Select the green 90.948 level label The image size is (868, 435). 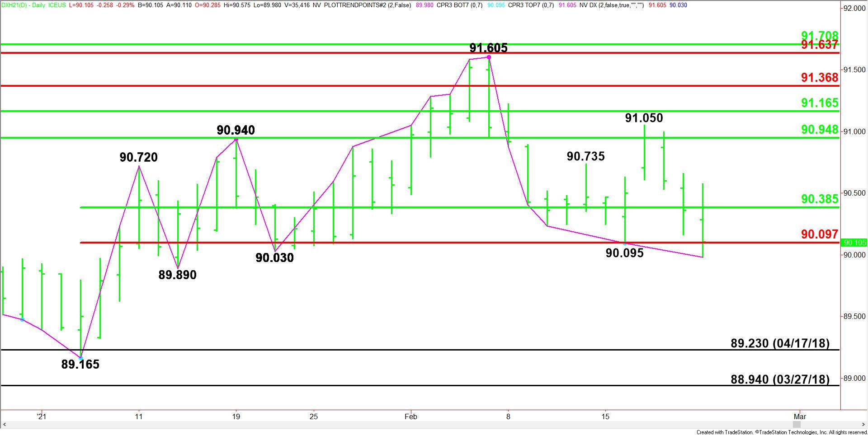point(820,130)
